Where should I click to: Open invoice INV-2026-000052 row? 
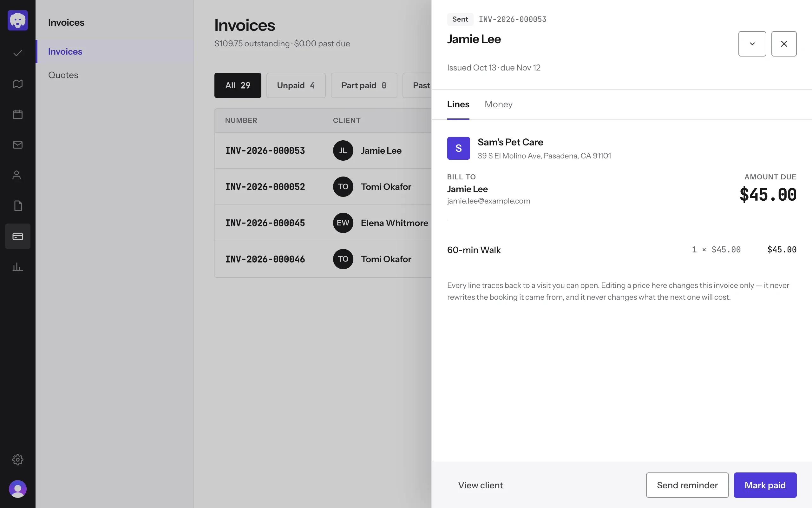pos(323,187)
